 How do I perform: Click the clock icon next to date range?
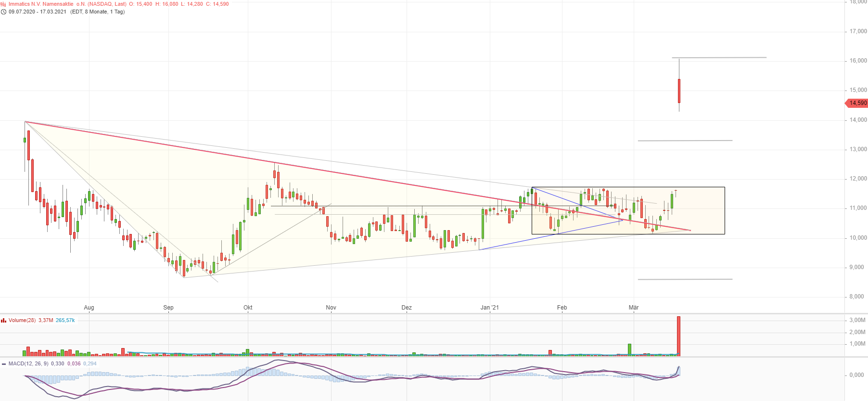pyautogui.click(x=4, y=12)
